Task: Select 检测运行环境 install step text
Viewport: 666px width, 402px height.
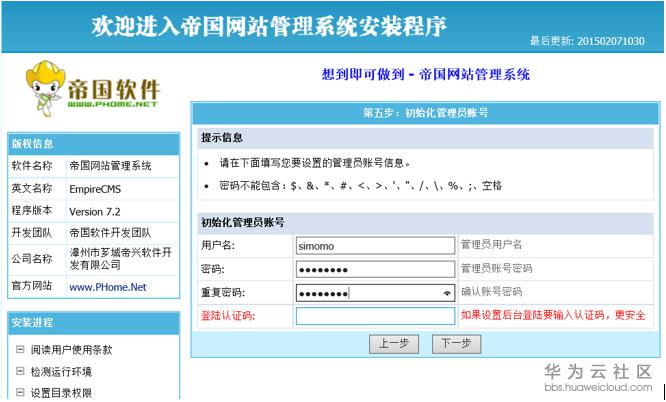Action: [61, 372]
